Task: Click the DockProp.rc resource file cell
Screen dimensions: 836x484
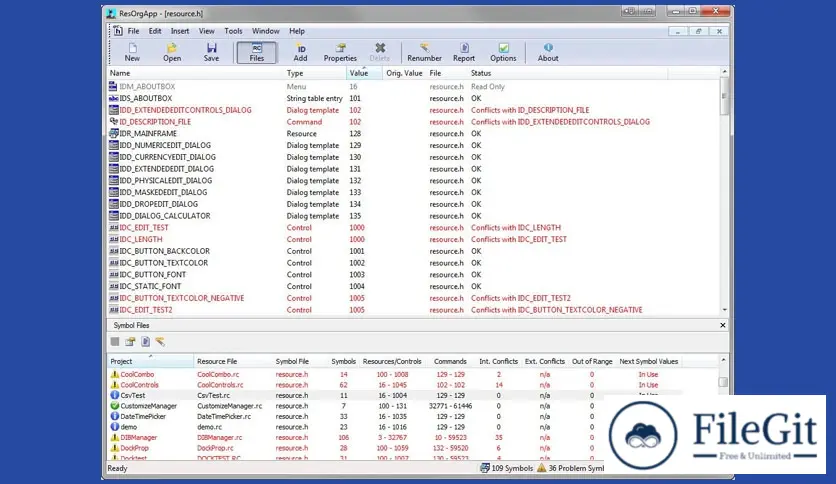Action: point(215,448)
